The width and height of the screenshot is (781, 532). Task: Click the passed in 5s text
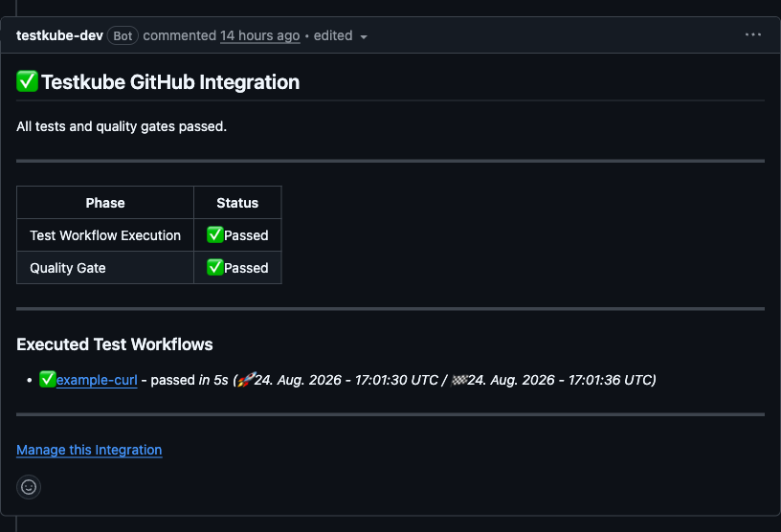pyautogui.click(x=190, y=380)
